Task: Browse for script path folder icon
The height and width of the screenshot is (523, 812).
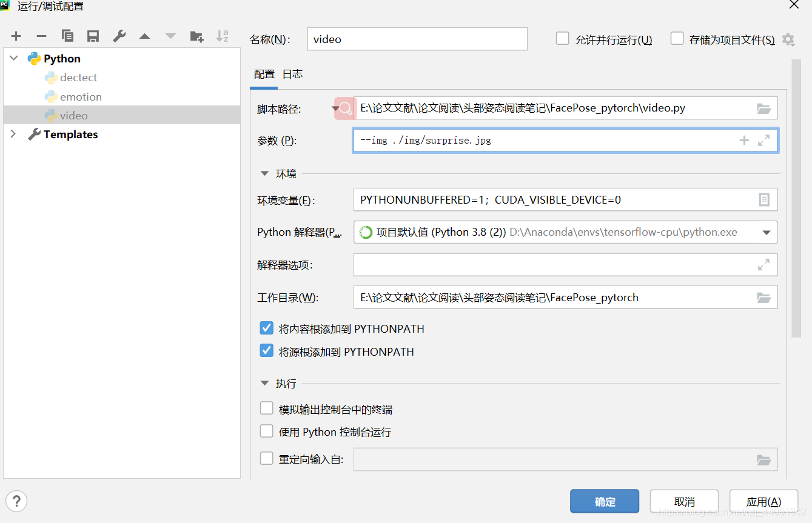Action: click(763, 108)
